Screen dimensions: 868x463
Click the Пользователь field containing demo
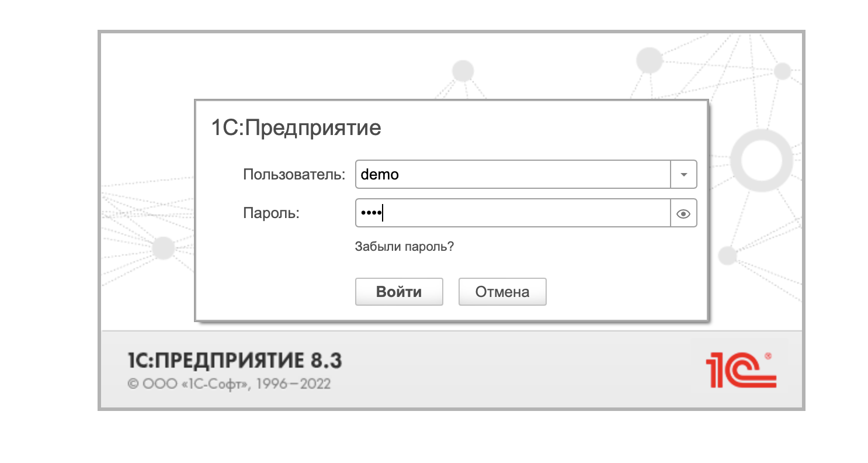513,175
